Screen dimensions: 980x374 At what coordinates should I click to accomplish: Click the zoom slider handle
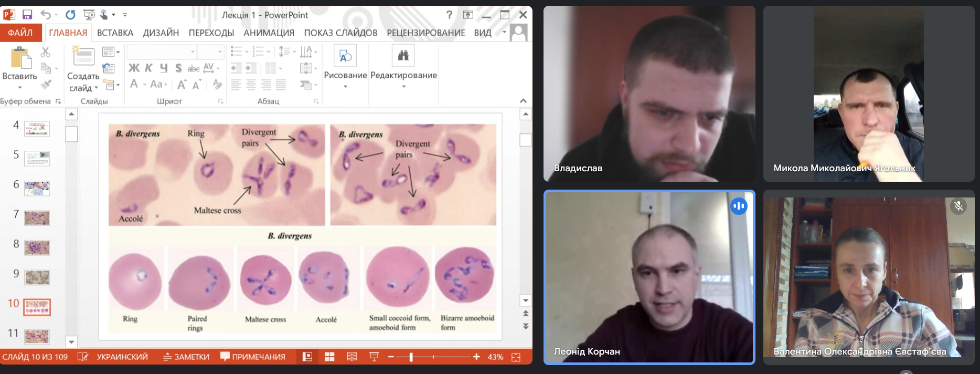click(411, 357)
